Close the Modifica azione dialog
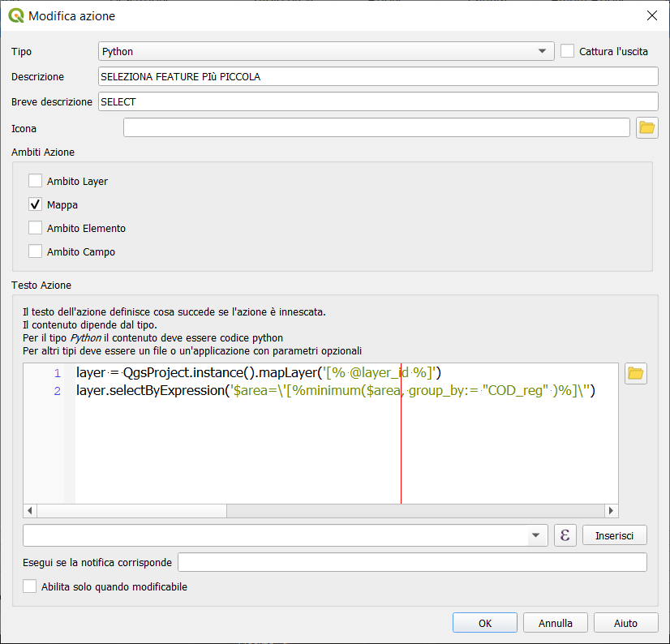 pyautogui.click(x=651, y=15)
